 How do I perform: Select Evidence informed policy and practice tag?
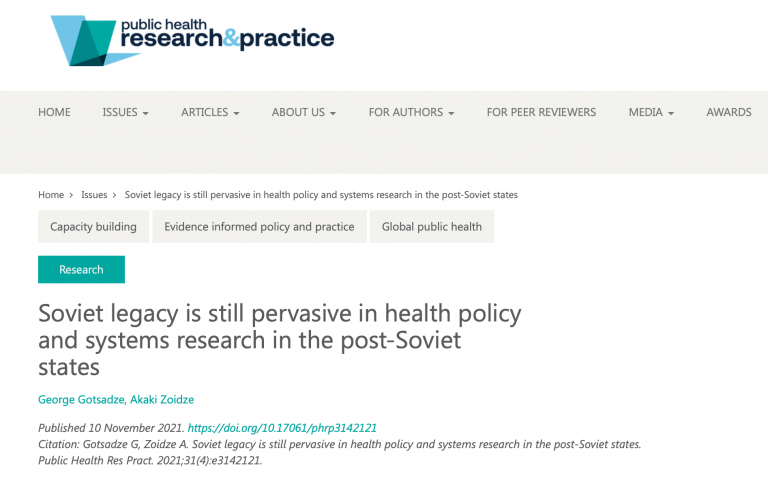pyautogui.click(x=259, y=227)
